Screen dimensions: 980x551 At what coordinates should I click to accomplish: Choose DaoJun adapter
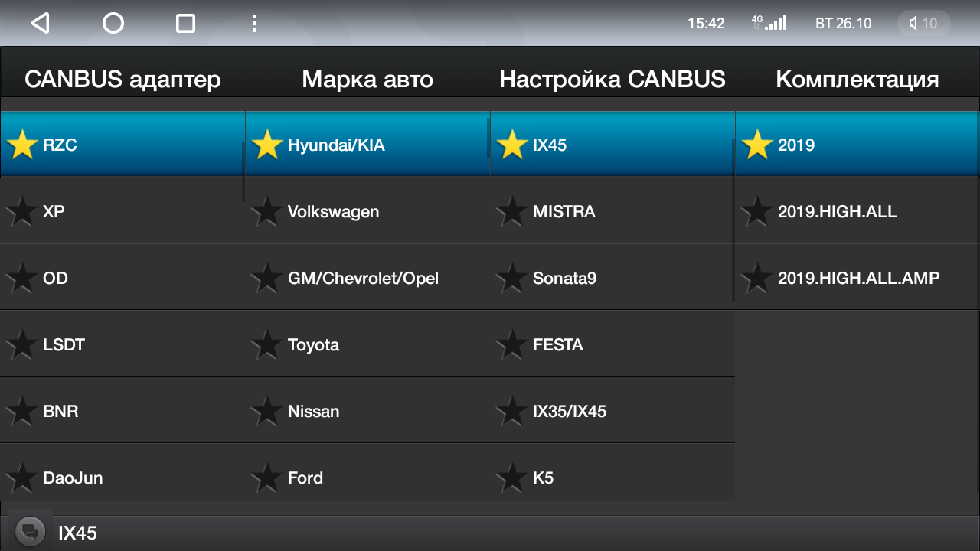point(122,473)
